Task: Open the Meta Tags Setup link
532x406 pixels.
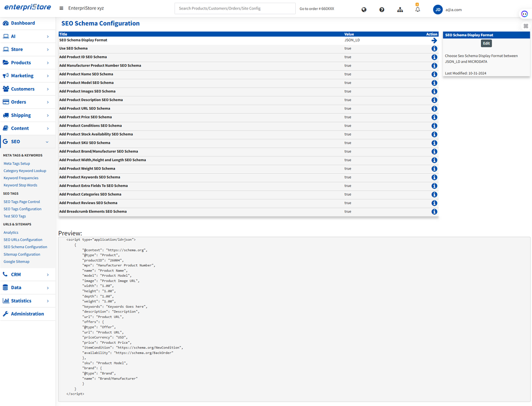Action: coord(17,164)
